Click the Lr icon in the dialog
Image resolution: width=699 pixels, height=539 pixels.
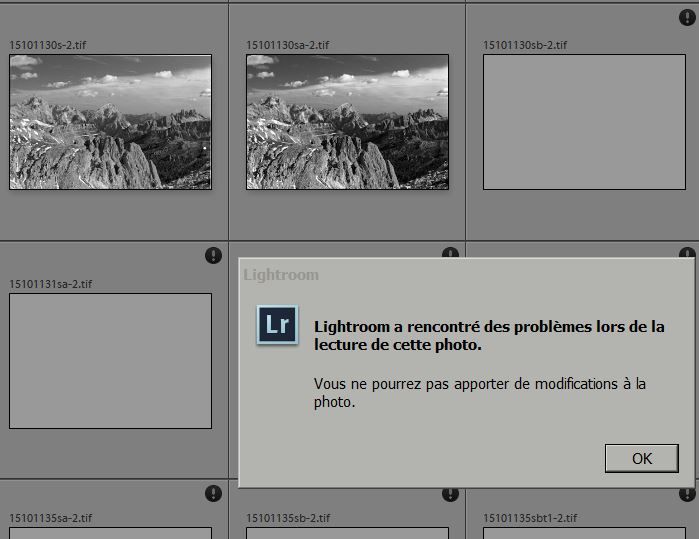277,325
